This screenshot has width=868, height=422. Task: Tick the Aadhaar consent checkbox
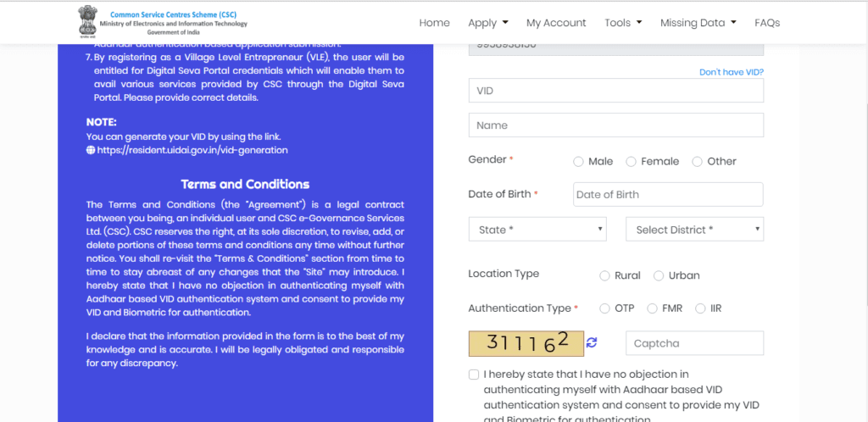(x=473, y=375)
